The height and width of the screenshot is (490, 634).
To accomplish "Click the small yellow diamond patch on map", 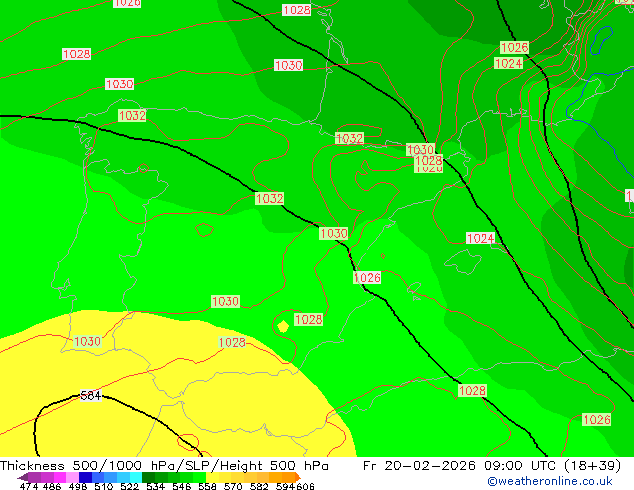I will pyautogui.click(x=283, y=326).
